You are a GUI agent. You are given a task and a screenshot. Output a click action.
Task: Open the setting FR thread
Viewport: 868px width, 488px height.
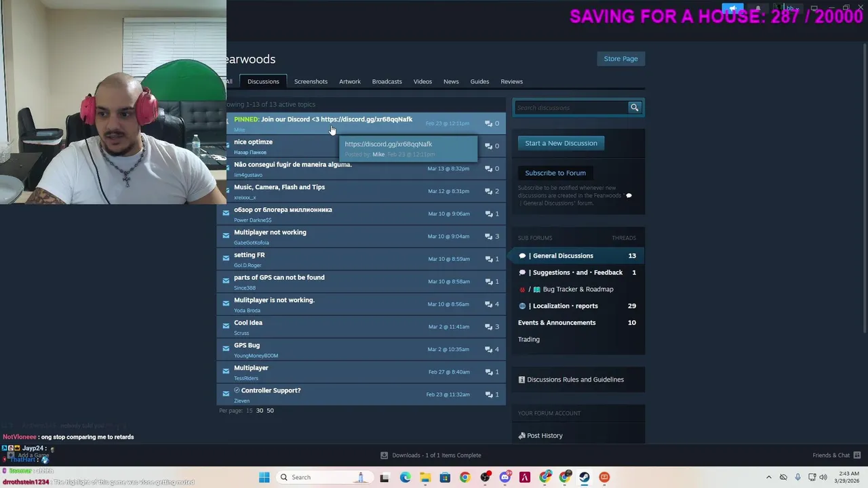click(x=250, y=255)
